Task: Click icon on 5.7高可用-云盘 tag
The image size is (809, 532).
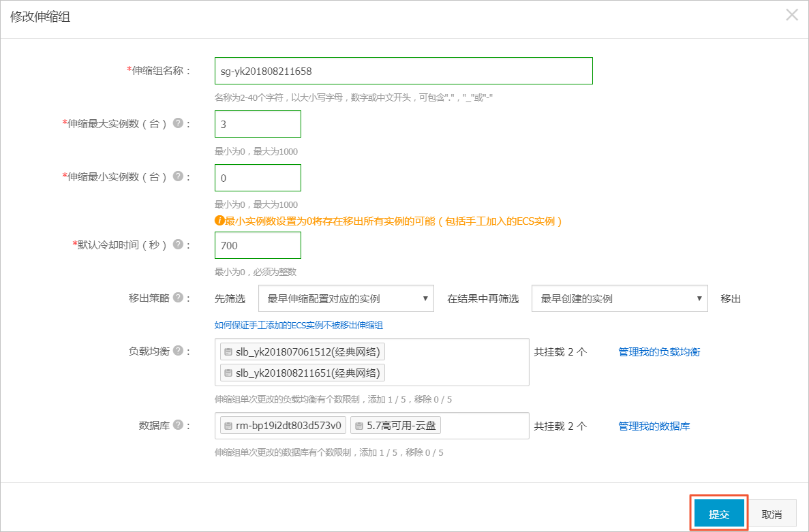Action: [359, 426]
